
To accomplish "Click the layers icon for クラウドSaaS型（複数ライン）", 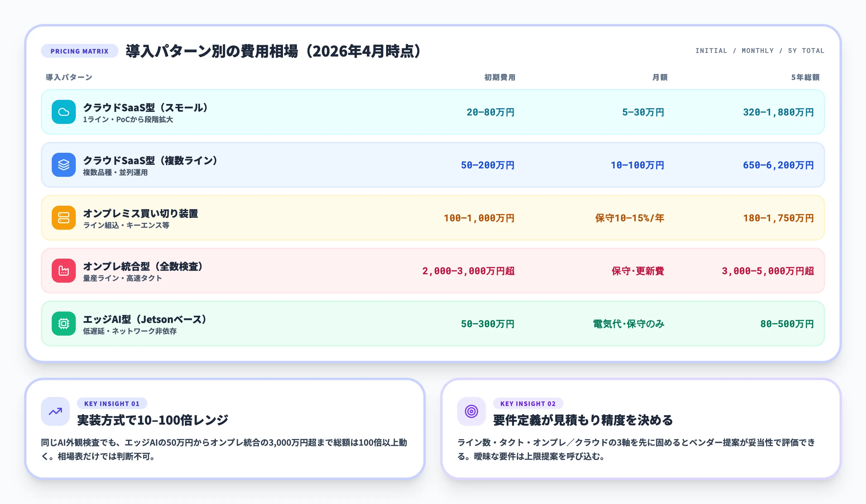I will [x=63, y=165].
